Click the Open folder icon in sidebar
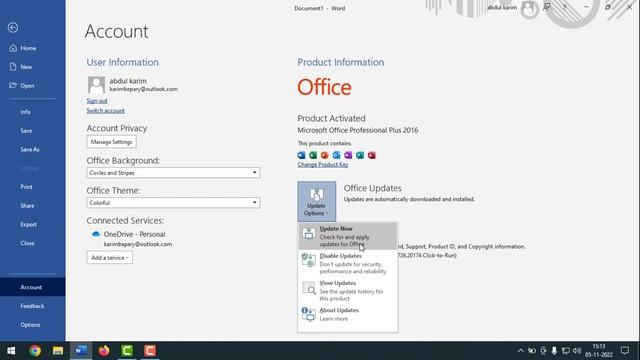Viewport: 640px width, 360px height. point(13,85)
